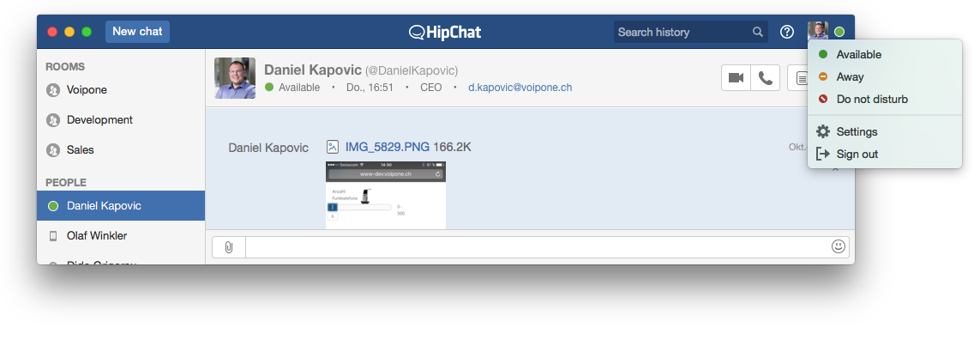Start a video call with Daniel Kapovic
This screenshot has width=980, height=352.
tap(737, 77)
